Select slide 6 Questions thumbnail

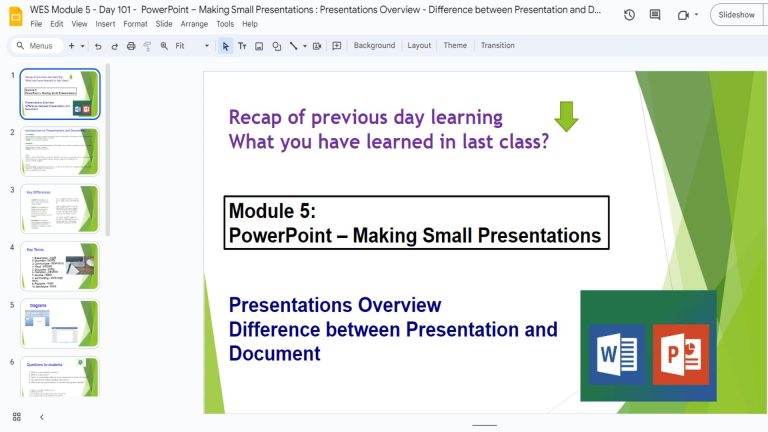coord(60,377)
